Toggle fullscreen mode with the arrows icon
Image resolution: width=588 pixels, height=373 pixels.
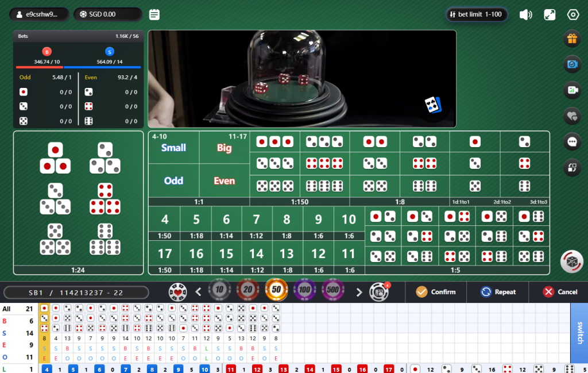click(x=550, y=14)
